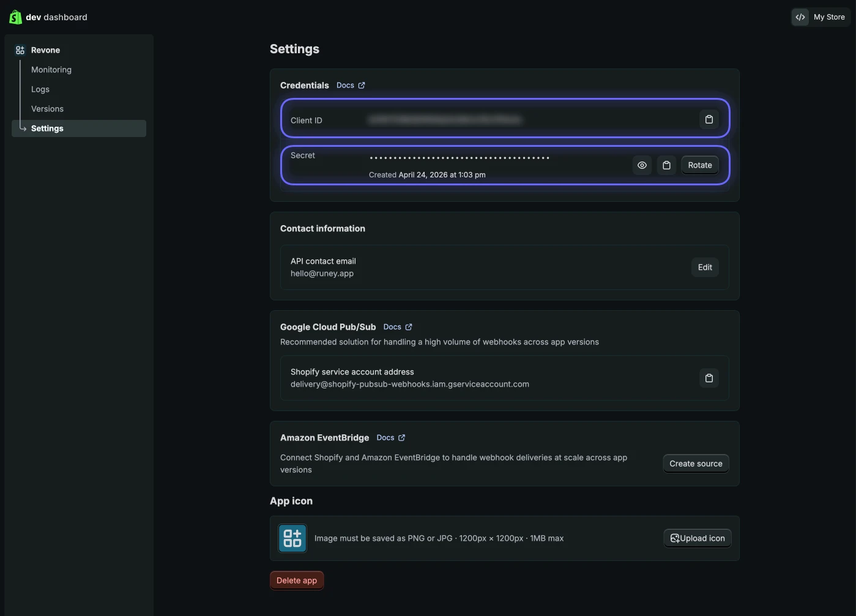Open Google Cloud Pub/Sub Docs link
The height and width of the screenshot is (616, 856).
398,327
